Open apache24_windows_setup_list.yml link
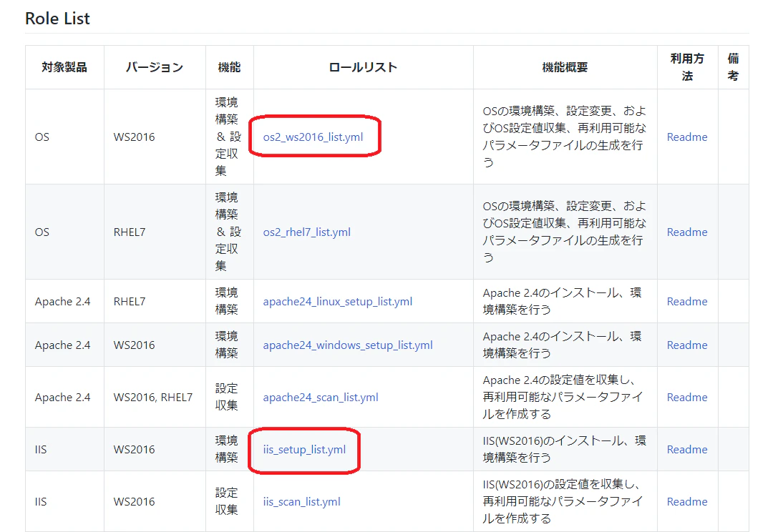The width and height of the screenshot is (783, 532). (x=348, y=345)
